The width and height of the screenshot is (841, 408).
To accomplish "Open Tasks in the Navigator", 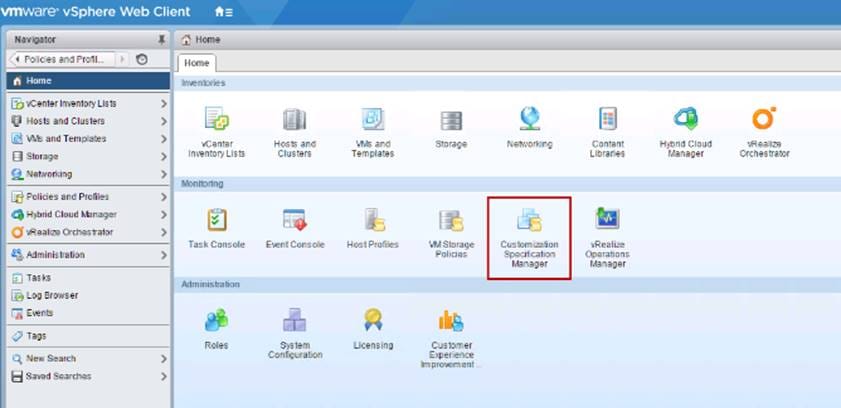I will pyautogui.click(x=88, y=278).
